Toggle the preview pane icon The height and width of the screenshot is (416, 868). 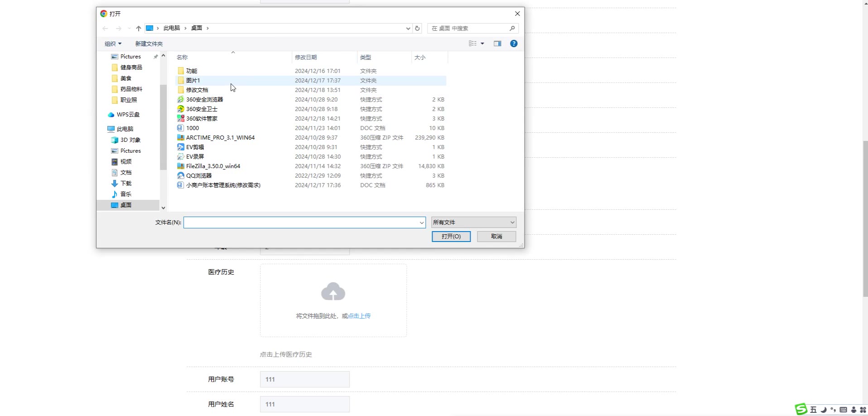pos(497,44)
